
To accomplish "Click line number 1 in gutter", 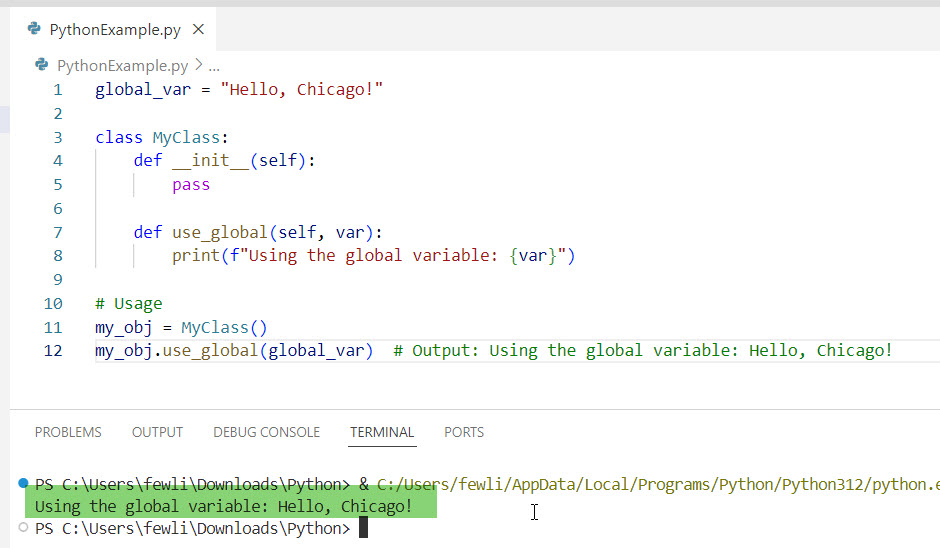I will click(x=58, y=90).
